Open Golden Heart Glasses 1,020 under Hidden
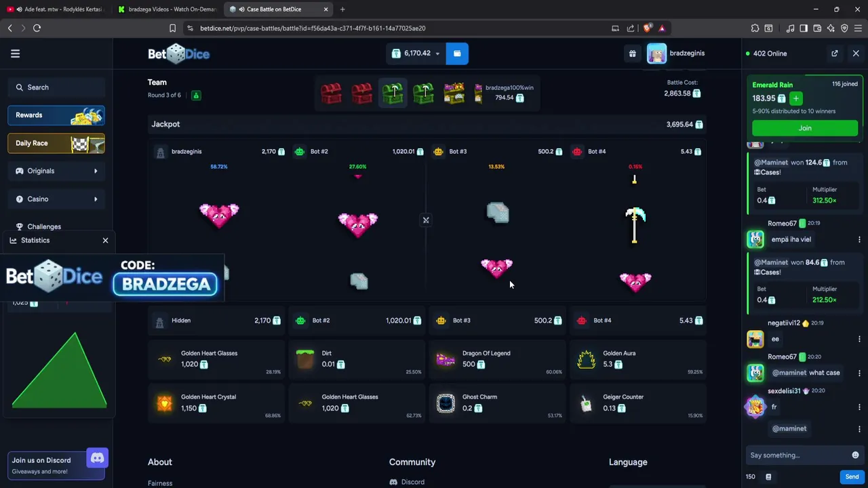The image size is (868, 488). tap(217, 359)
